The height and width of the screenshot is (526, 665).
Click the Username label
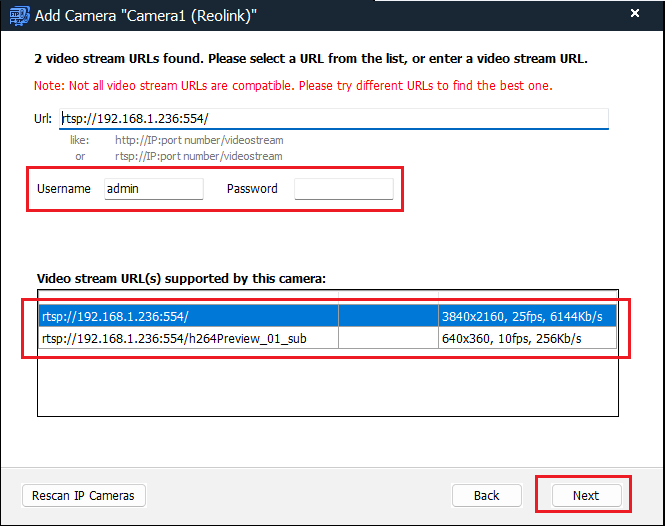[64, 189]
